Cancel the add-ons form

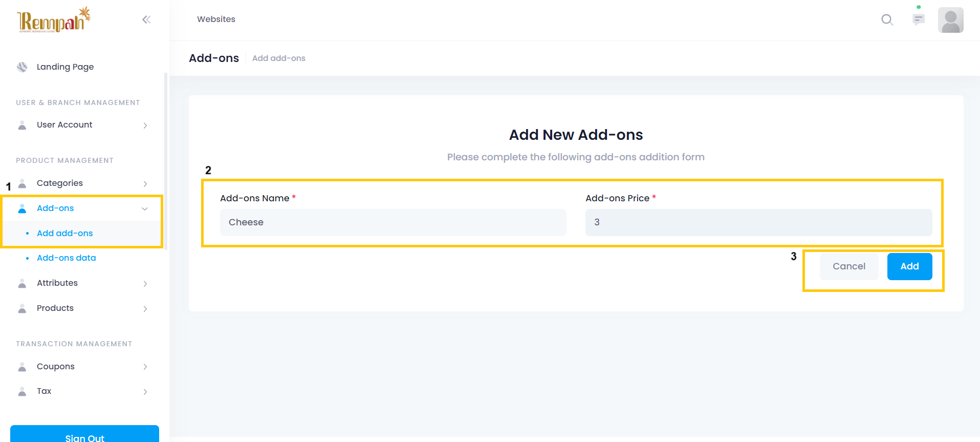point(848,266)
